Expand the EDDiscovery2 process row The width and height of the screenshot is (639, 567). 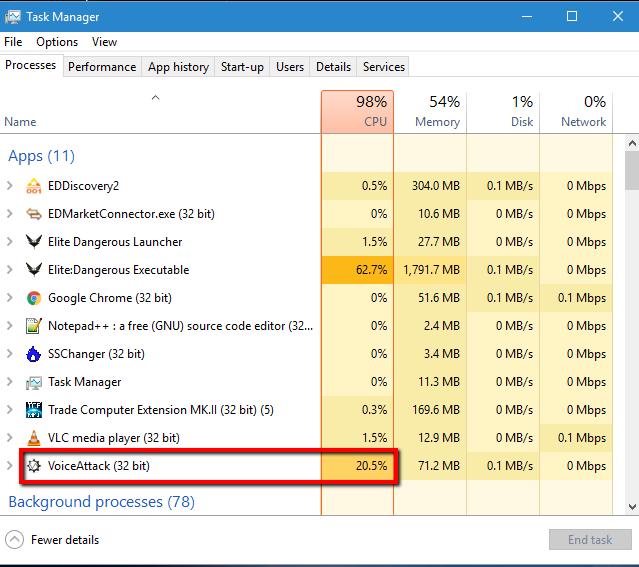tap(9, 186)
